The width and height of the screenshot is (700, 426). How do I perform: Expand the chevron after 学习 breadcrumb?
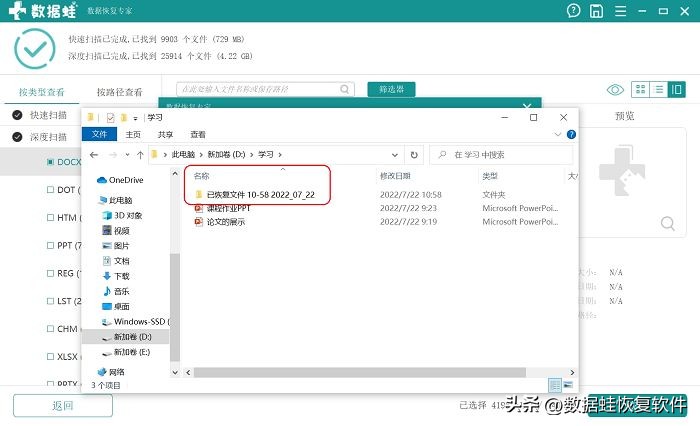click(280, 155)
